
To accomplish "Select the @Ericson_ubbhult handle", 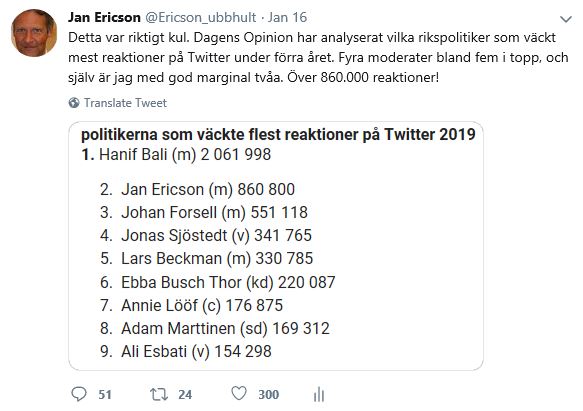I will pos(200,17).
